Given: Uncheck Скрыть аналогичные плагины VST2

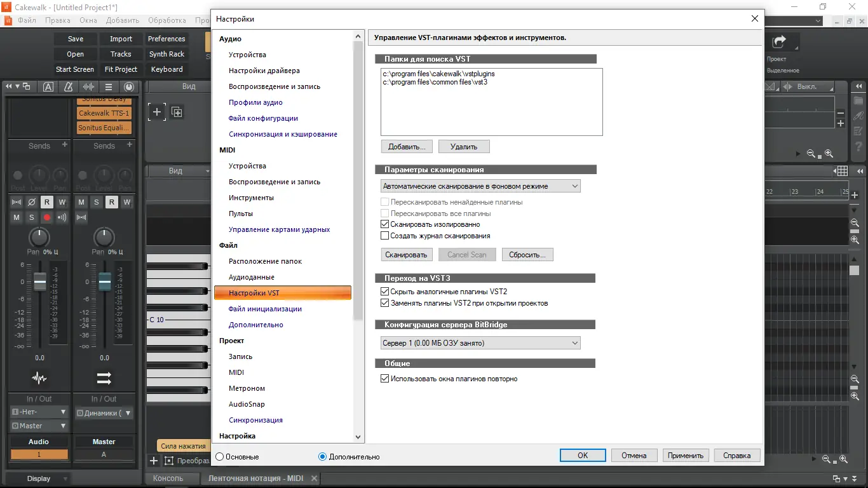Looking at the screenshot, I should click(384, 291).
